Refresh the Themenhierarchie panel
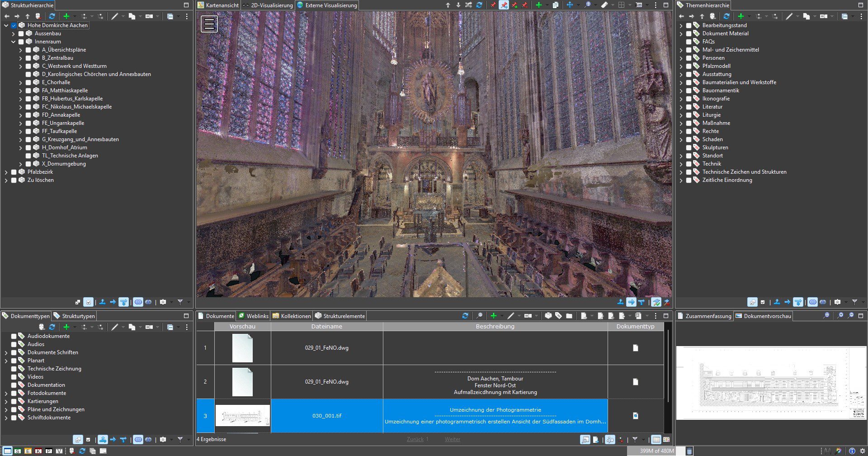 726,16
